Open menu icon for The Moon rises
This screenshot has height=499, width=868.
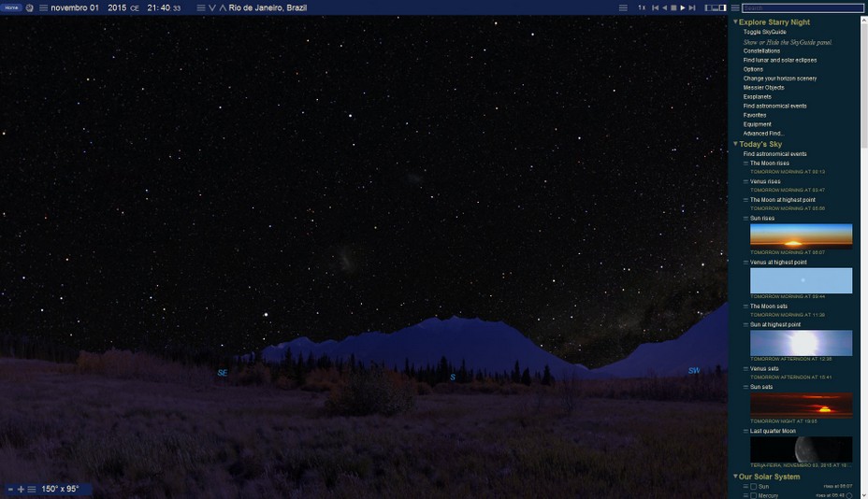(745, 164)
